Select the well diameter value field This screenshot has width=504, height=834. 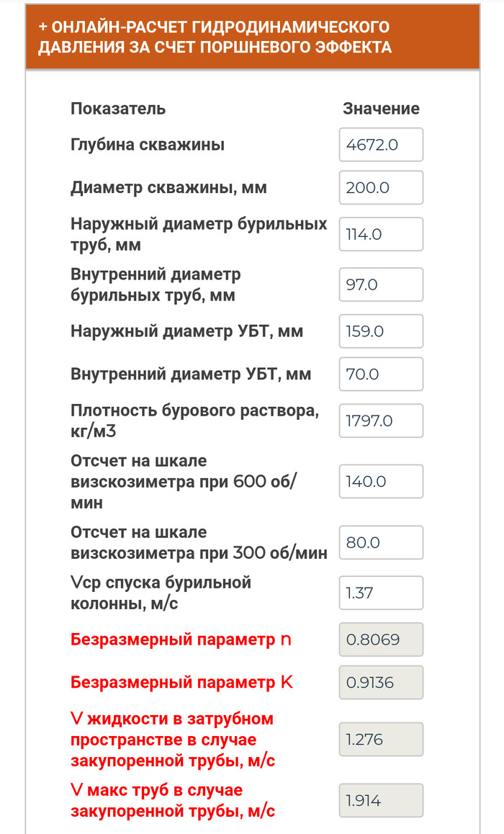(x=381, y=188)
